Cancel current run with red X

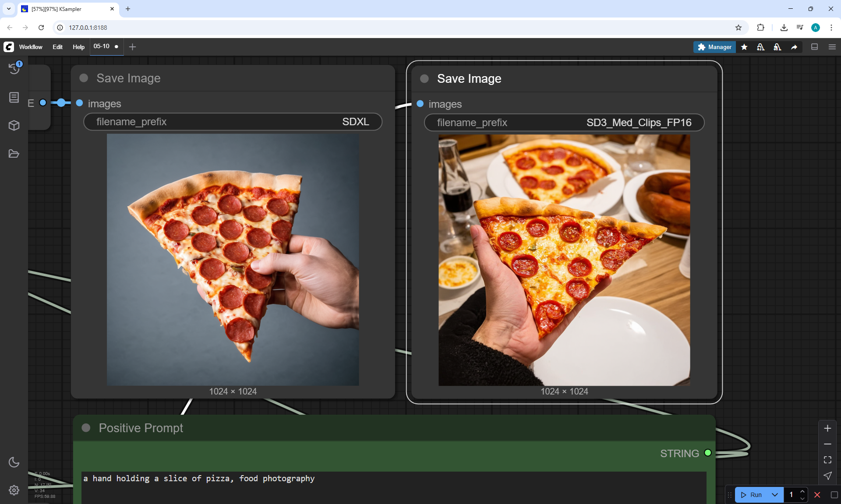click(x=817, y=495)
